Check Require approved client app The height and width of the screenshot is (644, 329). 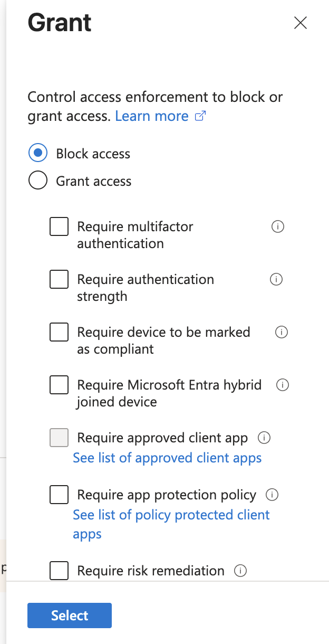[59, 438]
